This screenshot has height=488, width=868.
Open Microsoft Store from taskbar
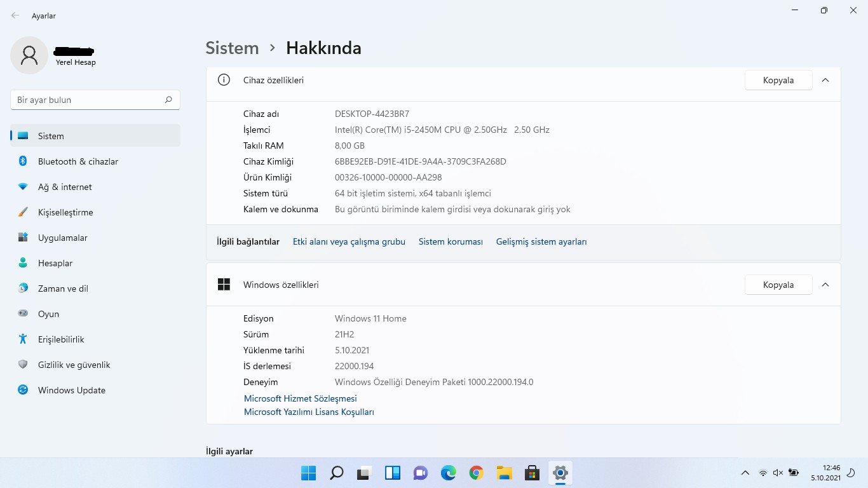[532, 473]
